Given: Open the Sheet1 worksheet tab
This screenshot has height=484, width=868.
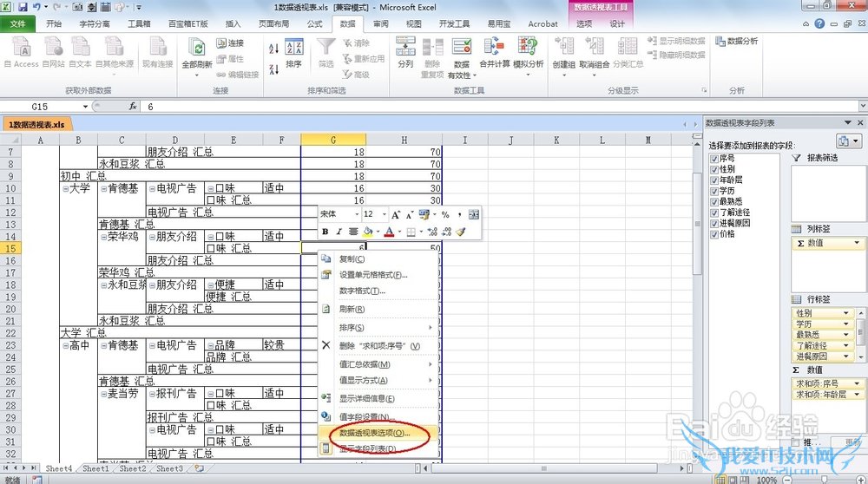Looking at the screenshot, I should click(95, 468).
